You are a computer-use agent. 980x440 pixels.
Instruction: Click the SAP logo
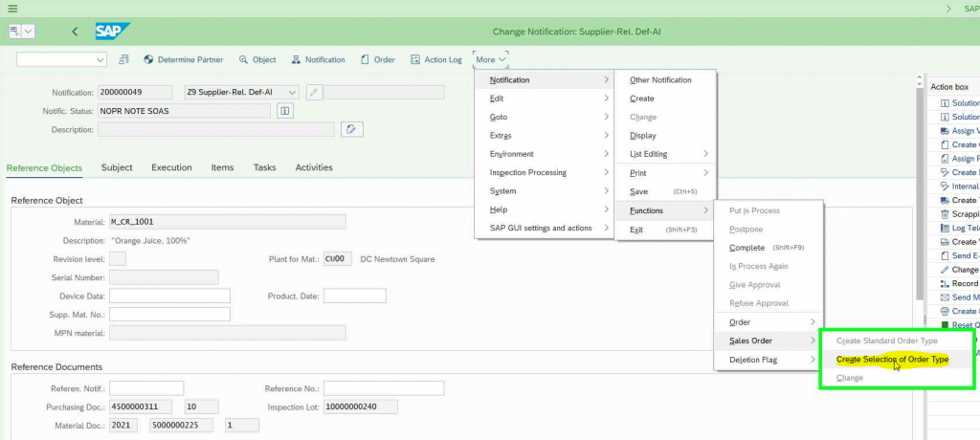[113, 32]
